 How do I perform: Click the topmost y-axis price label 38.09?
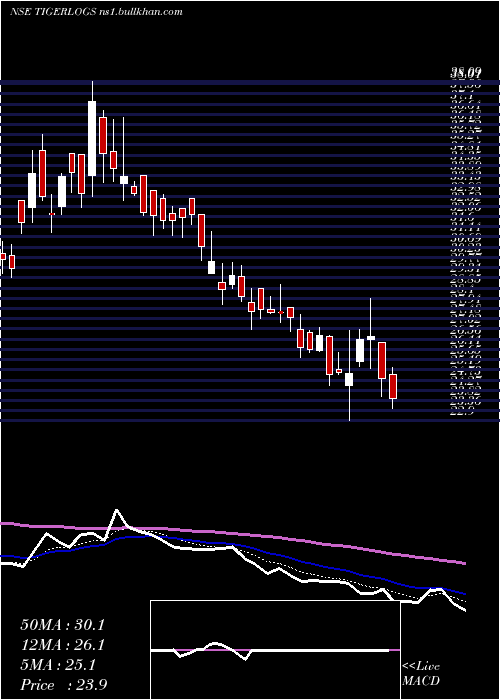(x=465, y=72)
